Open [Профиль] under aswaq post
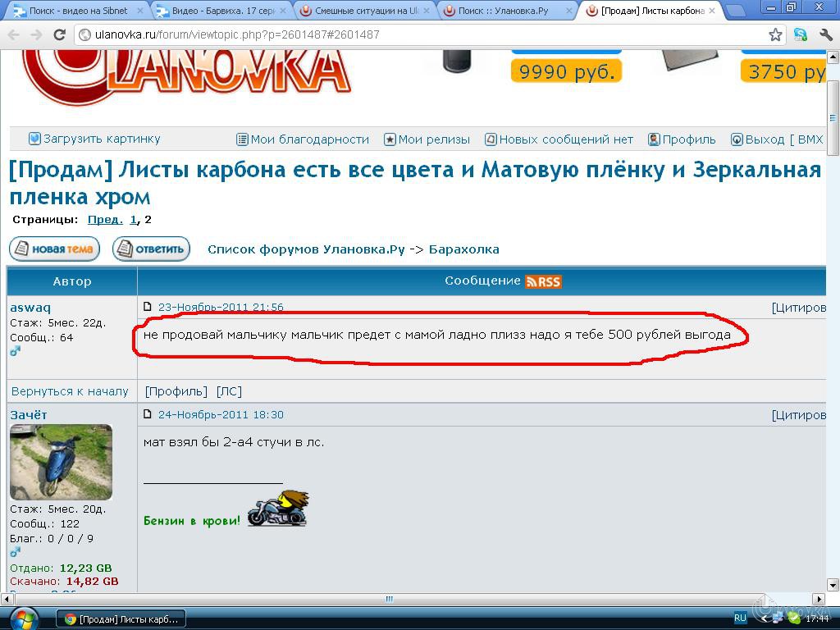The image size is (840, 630). coord(176,391)
